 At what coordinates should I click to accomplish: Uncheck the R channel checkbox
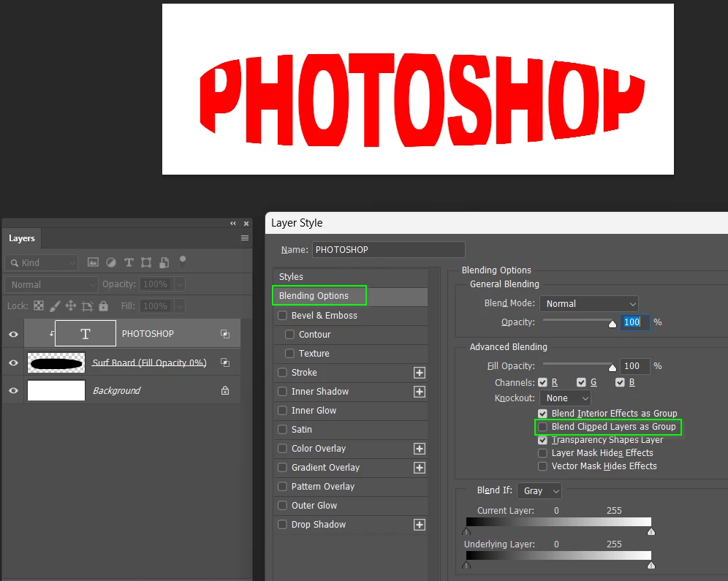[542, 382]
